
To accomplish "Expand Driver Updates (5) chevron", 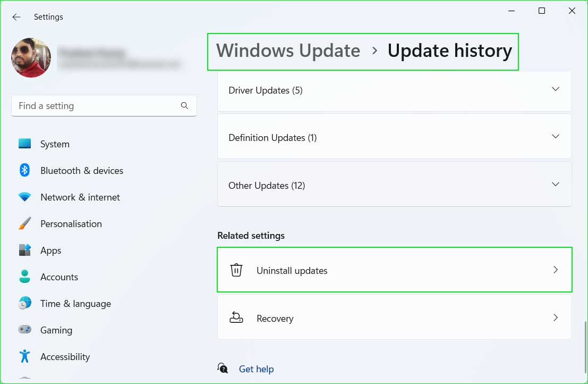I will pos(556,89).
